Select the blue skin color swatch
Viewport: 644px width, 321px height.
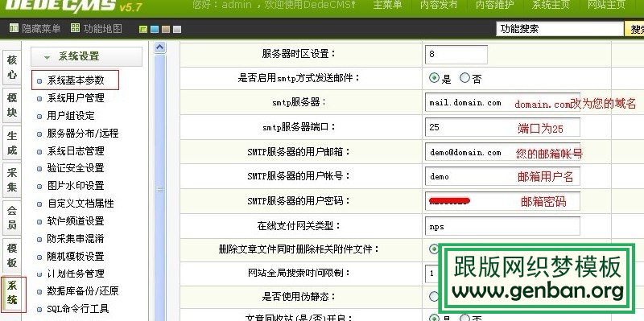tap(155, 29)
